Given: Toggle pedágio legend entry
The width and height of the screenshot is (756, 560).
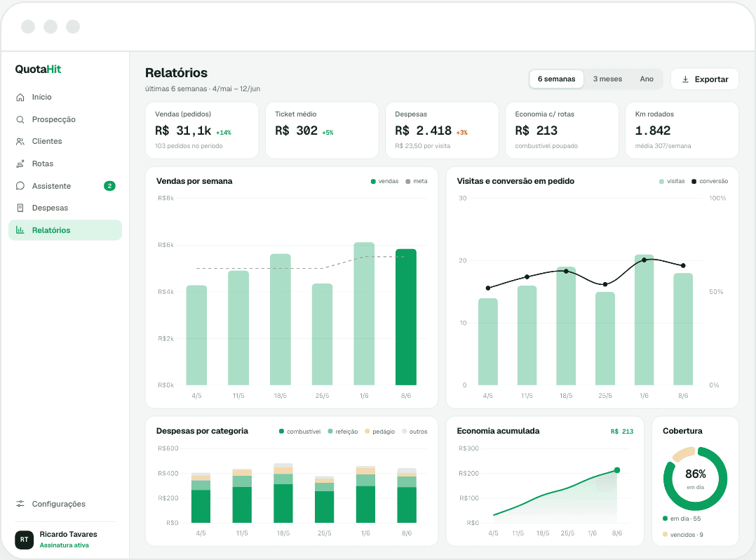Looking at the screenshot, I should pyautogui.click(x=379, y=432).
